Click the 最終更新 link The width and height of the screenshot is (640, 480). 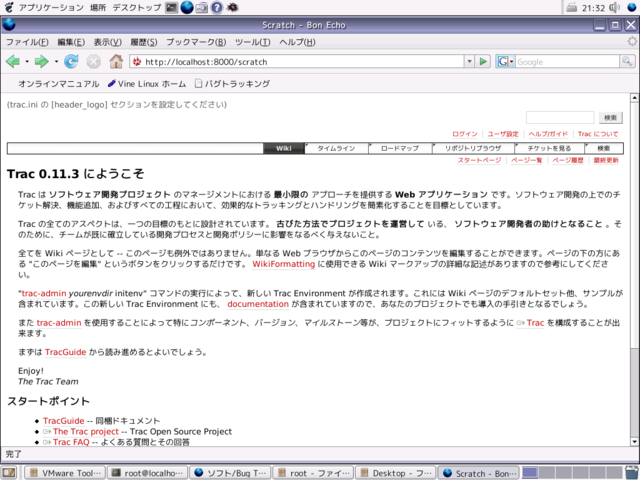tap(606, 160)
